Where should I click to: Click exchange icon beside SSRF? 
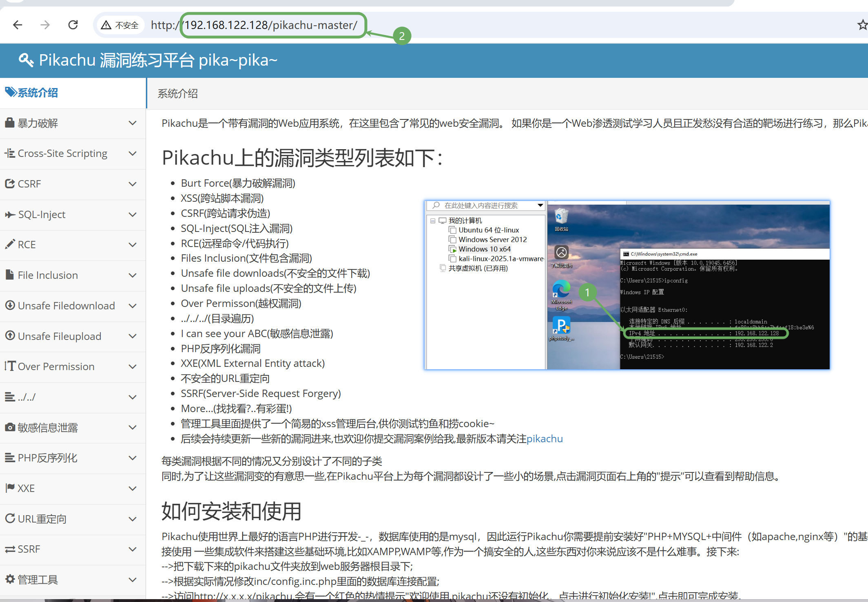pyautogui.click(x=10, y=549)
